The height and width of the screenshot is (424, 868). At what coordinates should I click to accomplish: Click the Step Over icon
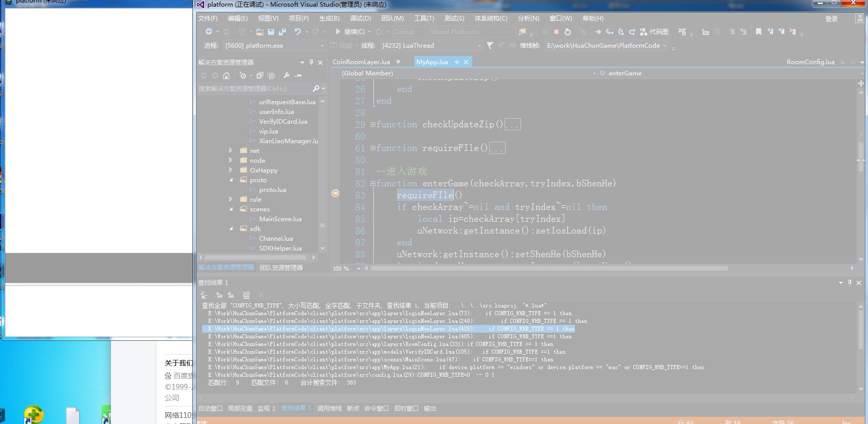click(621, 32)
